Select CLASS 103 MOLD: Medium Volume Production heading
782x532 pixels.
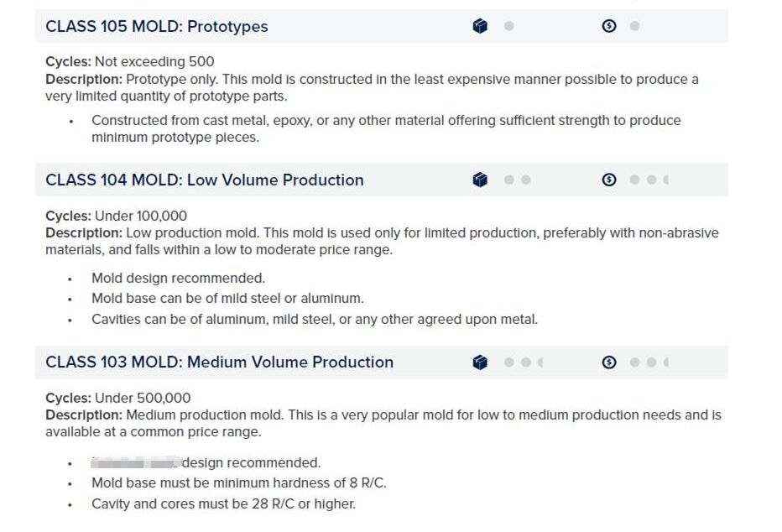click(220, 362)
